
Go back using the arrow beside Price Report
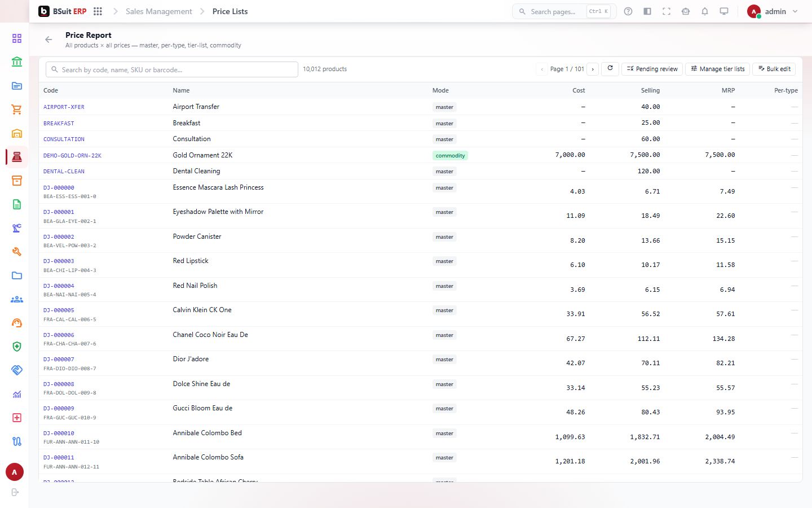tap(48, 40)
